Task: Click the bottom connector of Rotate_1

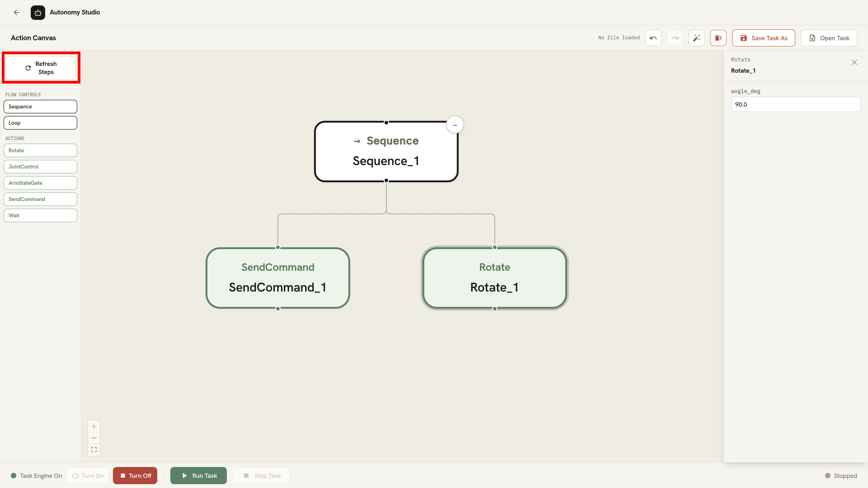Action: click(495, 308)
